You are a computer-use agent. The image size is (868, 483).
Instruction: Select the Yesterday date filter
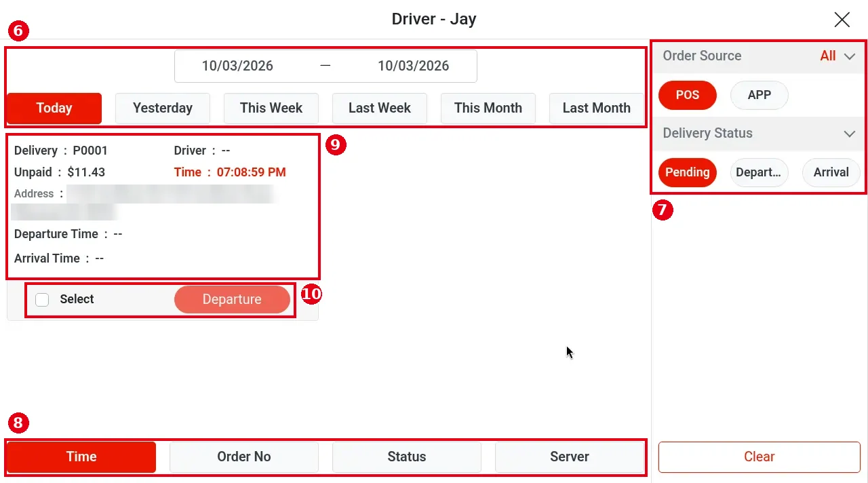(x=163, y=108)
